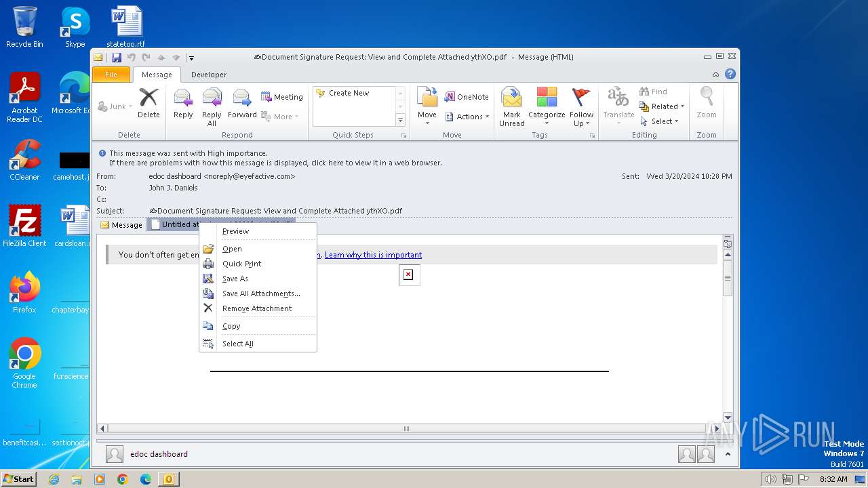Switch to the Developer ribbon tab

pos(209,75)
